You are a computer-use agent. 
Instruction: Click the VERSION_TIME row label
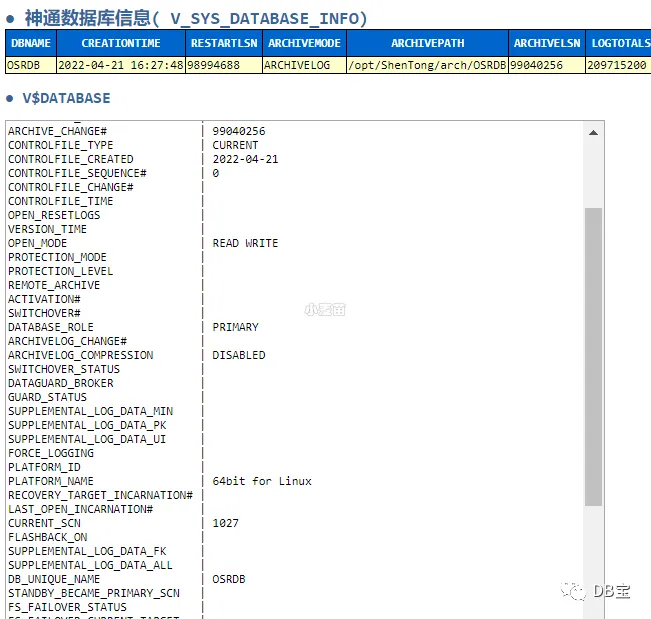tap(47, 229)
